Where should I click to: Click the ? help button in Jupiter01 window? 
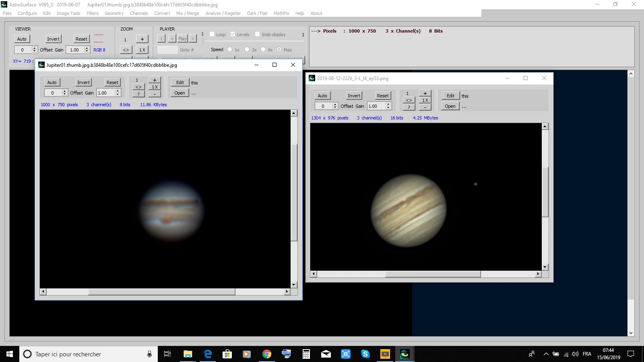138,94
